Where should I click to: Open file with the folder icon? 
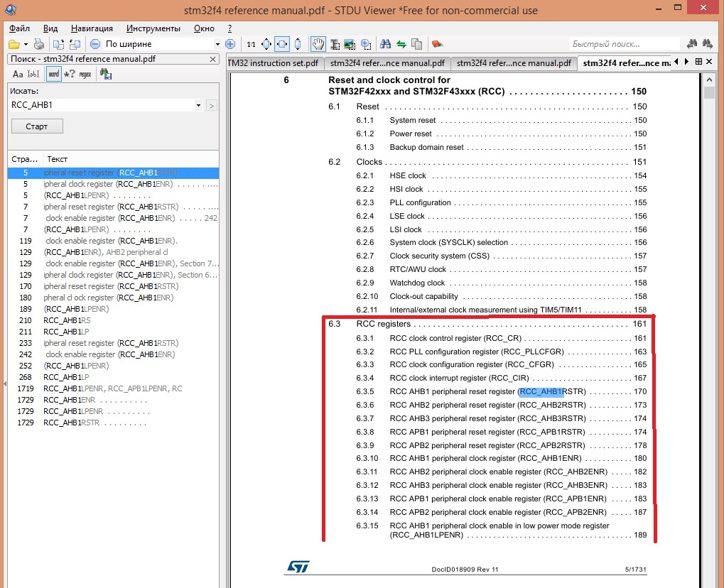pyautogui.click(x=13, y=44)
